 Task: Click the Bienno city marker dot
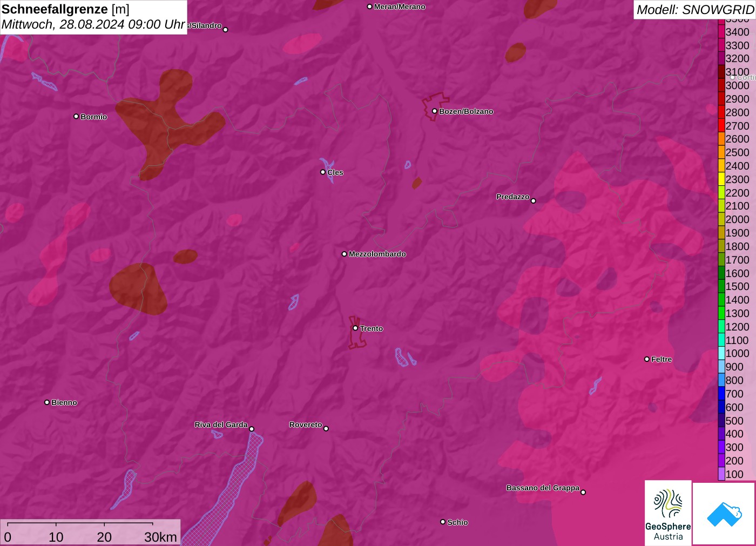[x=47, y=402]
